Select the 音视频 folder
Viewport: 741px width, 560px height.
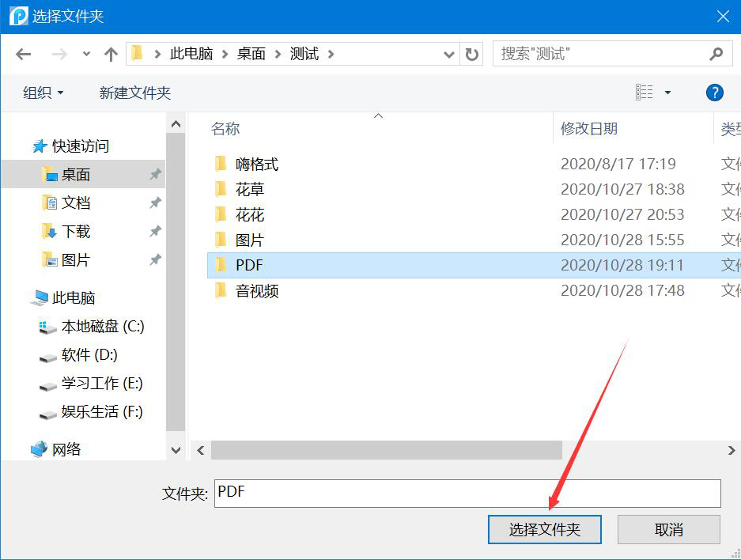(256, 290)
